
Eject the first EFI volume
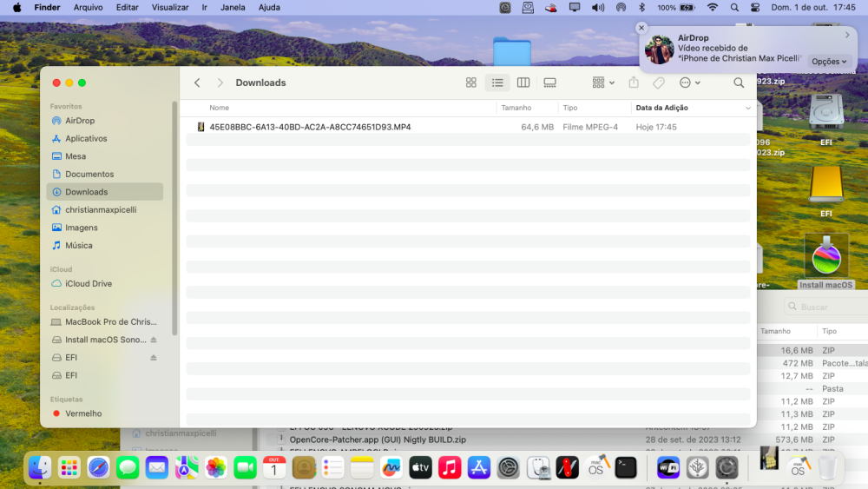click(x=154, y=357)
